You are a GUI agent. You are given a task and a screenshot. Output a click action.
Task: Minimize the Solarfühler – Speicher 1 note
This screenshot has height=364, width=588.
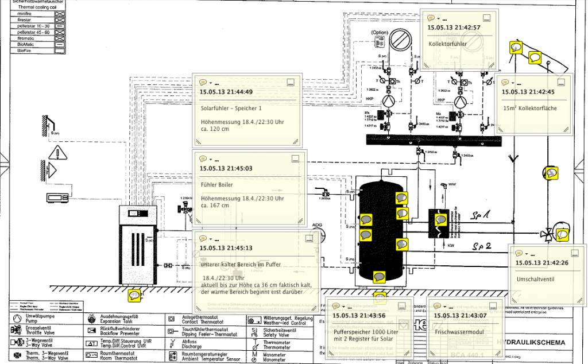[x=291, y=83]
